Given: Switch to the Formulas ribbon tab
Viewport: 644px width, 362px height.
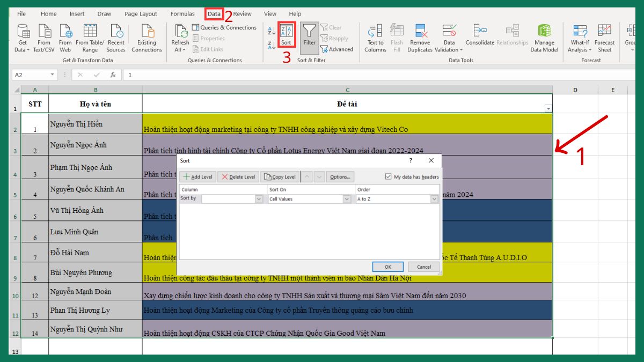Looking at the screenshot, I should click(182, 14).
